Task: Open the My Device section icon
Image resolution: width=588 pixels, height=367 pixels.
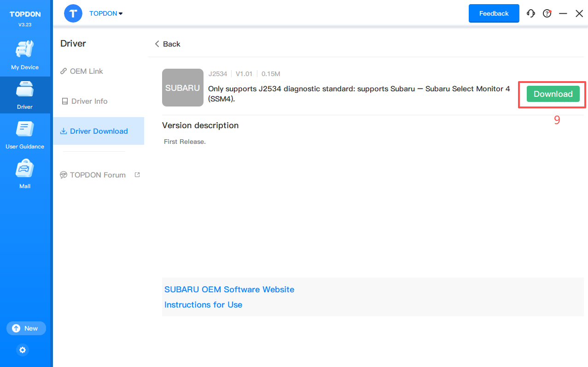Action: 25,50
